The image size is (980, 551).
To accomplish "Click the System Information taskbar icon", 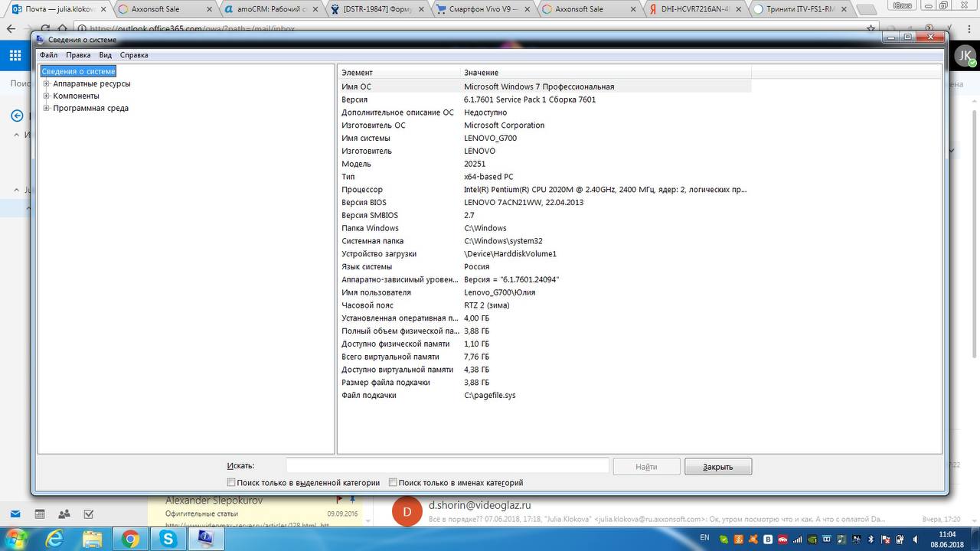I will click(206, 539).
